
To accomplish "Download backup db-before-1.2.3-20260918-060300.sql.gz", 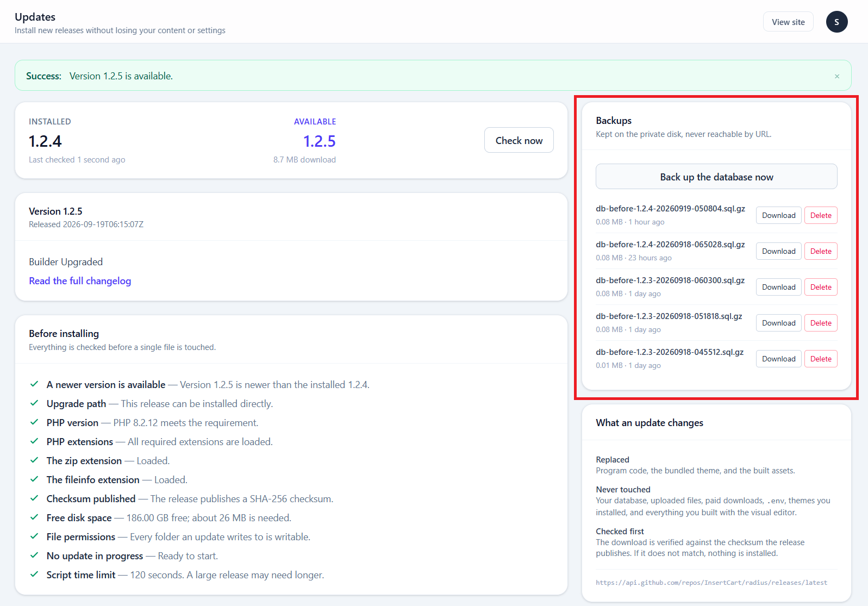I will tap(778, 287).
